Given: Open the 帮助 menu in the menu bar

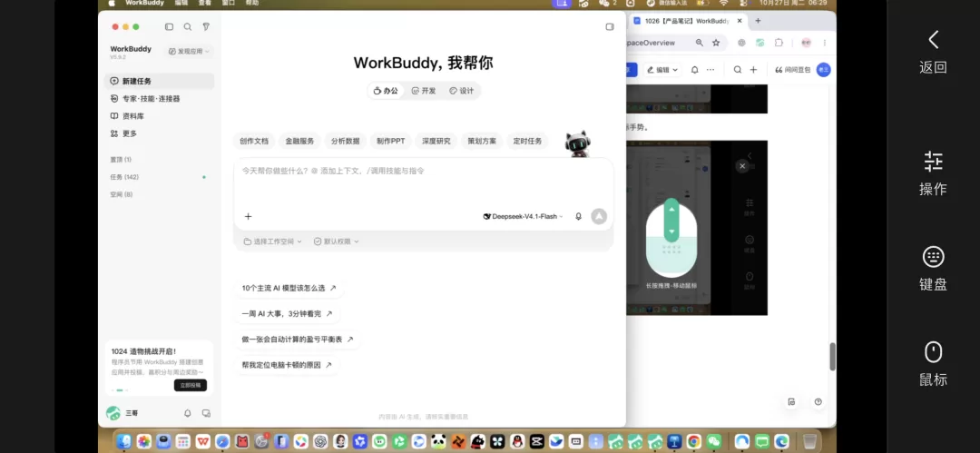Looking at the screenshot, I should [x=252, y=3].
